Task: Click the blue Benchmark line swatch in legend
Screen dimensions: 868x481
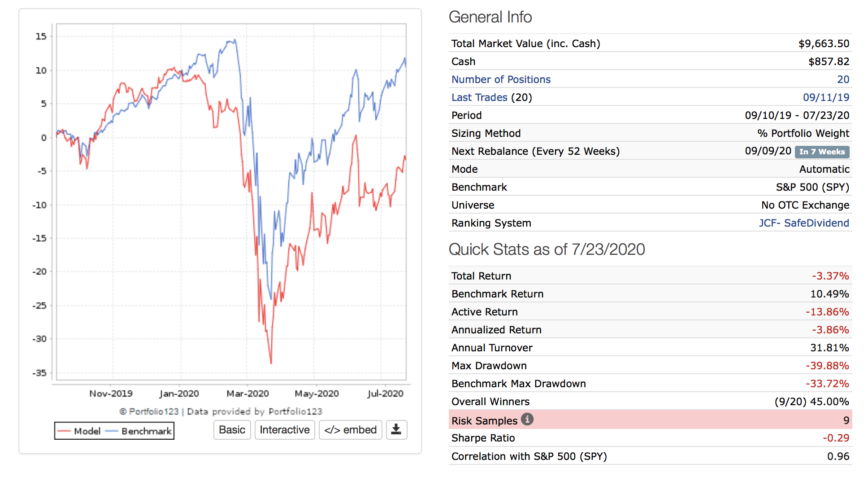Action: [112, 431]
